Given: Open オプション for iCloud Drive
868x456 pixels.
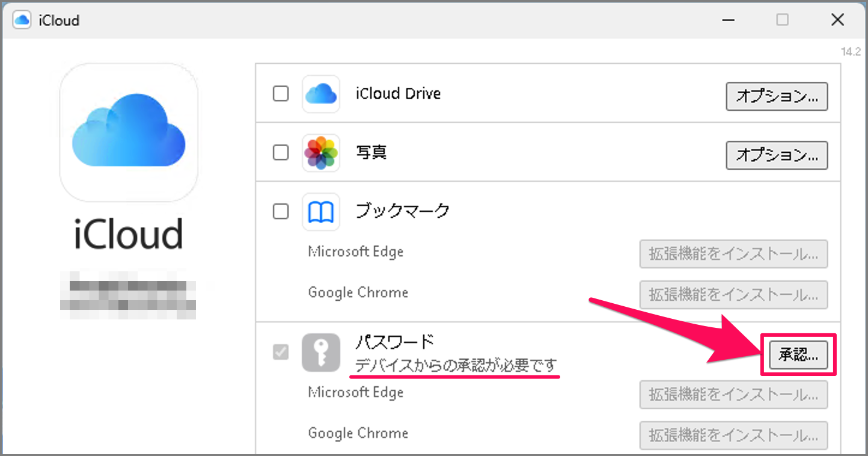Looking at the screenshot, I should pyautogui.click(x=777, y=96).
